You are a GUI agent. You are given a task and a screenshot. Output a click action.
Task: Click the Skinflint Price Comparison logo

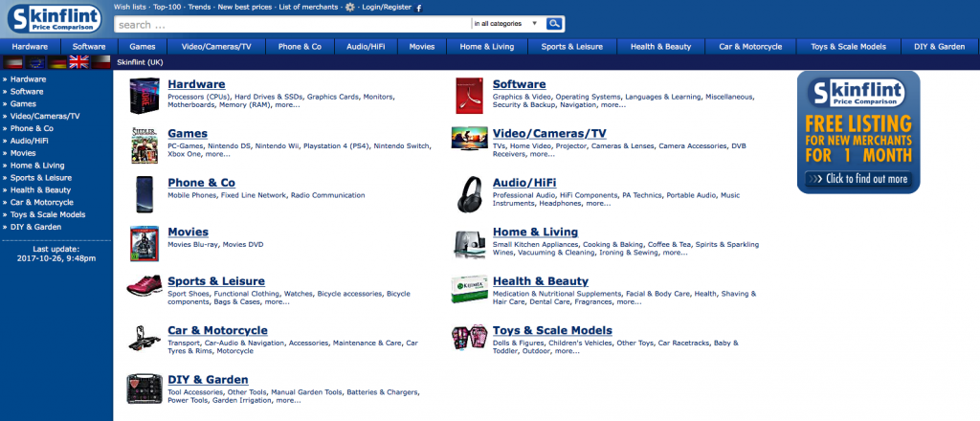pyautogui.click(x=55, y=19)
